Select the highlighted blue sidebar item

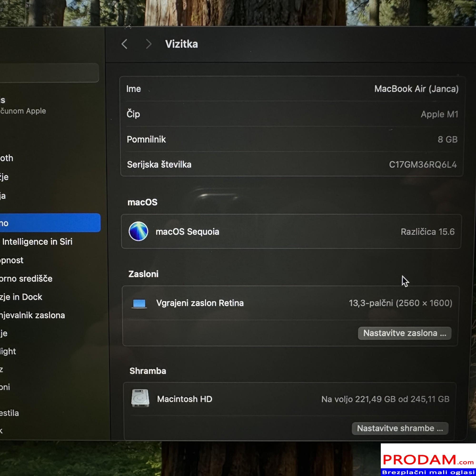[49, 223]
